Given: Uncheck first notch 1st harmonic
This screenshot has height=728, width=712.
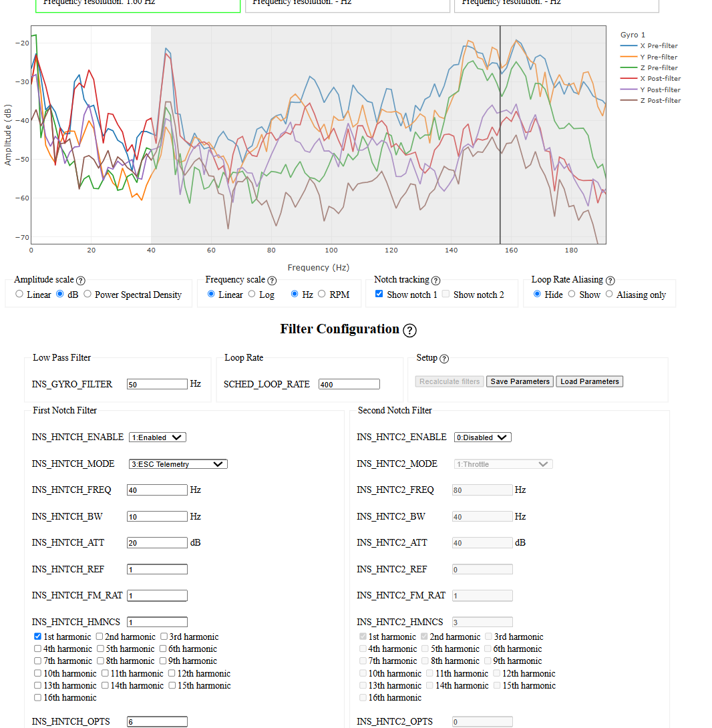Looking at the screenshot, I should tap(37, 636).
